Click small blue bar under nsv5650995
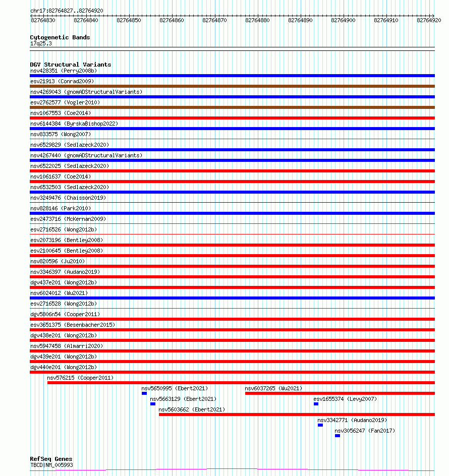 tap(144, 393)
